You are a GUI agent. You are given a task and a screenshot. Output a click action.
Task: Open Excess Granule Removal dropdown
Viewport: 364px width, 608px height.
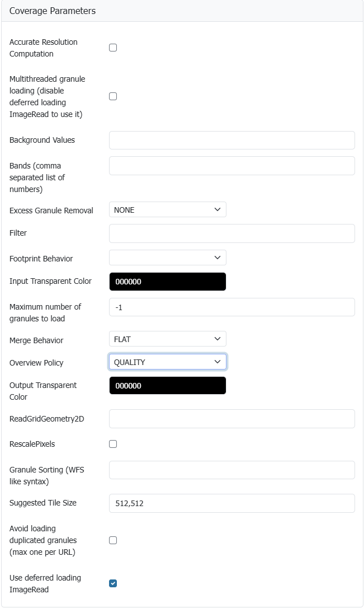click(167, 209)
